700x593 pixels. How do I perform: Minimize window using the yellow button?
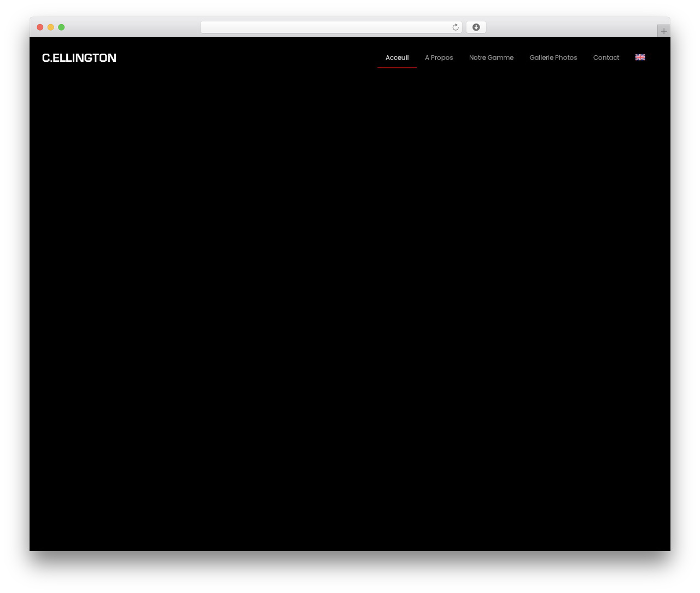coord(51,27)
